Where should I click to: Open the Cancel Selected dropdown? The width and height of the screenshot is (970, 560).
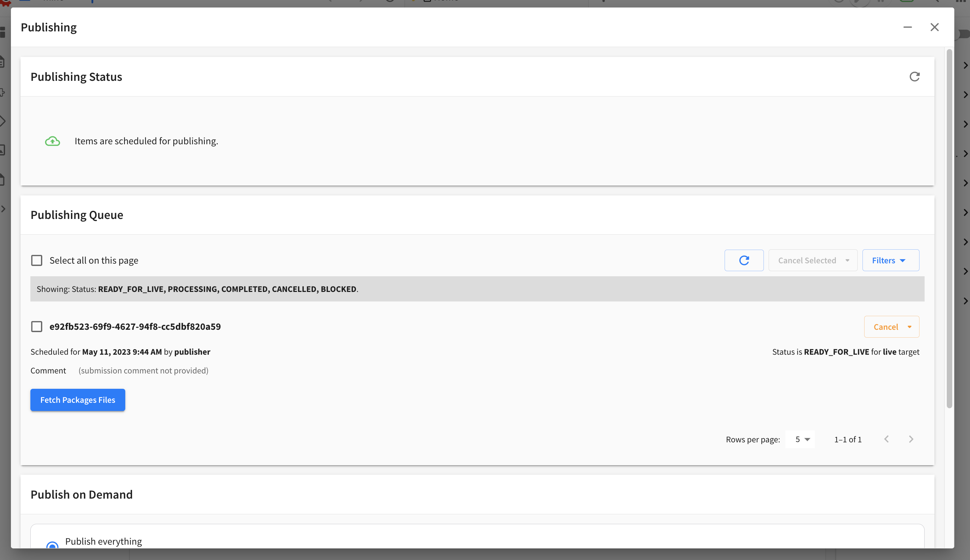[x=812, y=260]
